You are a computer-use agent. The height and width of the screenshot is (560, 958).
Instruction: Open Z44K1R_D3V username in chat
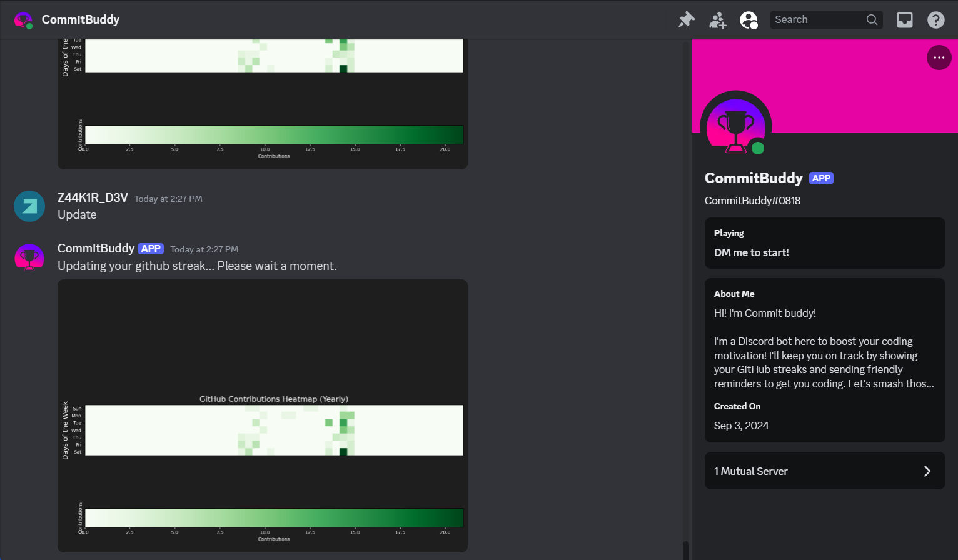click(x=93, y=197)
